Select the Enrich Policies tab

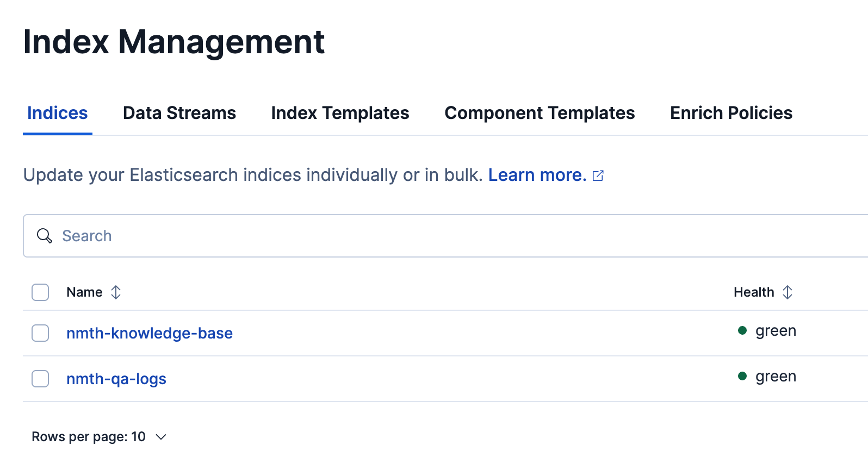pos(731,113)
